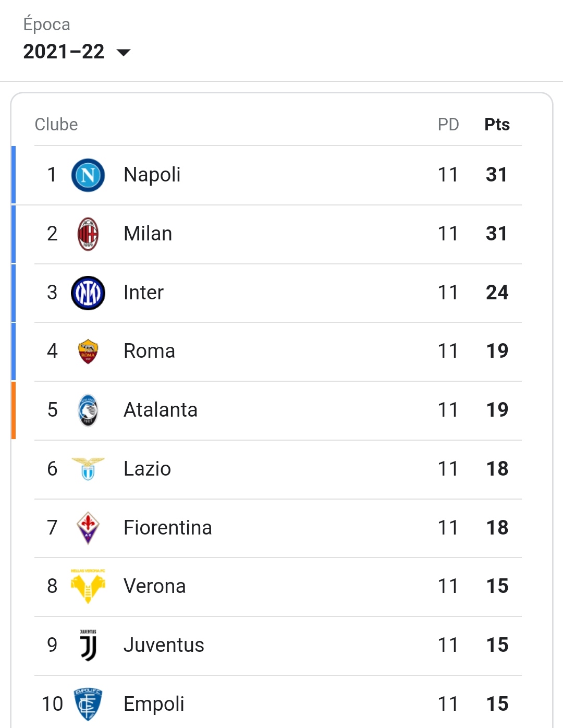Viewport: 563px width, 728px height.
Task: Open the Fiorentina team name link
Action: coord(168,528)
